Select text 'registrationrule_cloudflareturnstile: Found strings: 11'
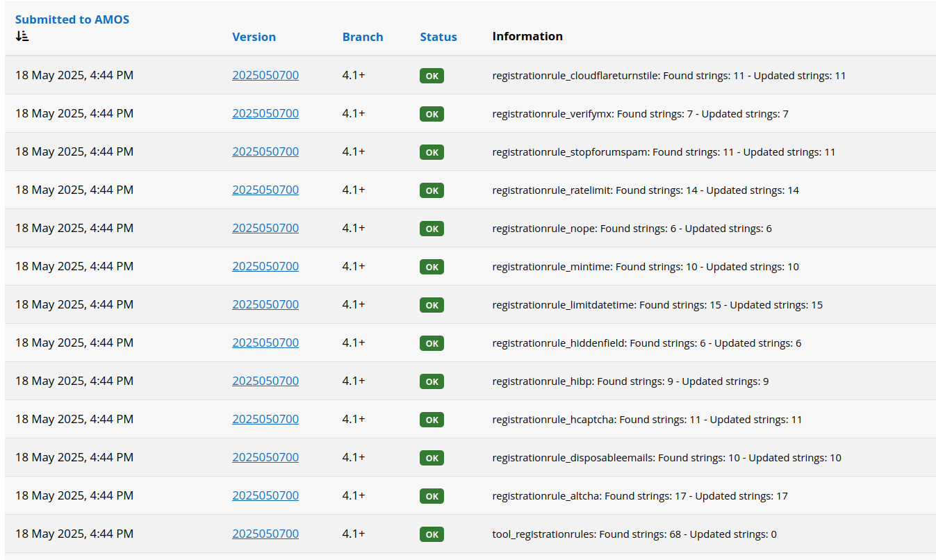 point(618,76)
